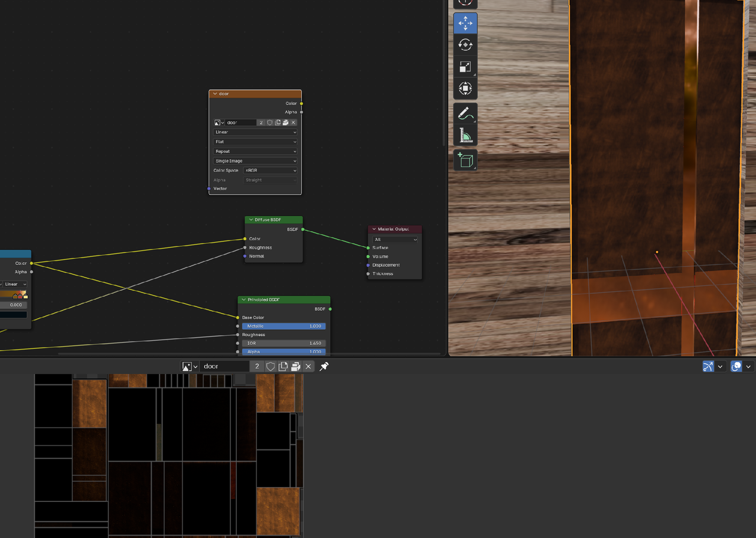Select the Add Cube tool
Image resolution: width=756 pixels, height=538 pixels.
(465, 161)
